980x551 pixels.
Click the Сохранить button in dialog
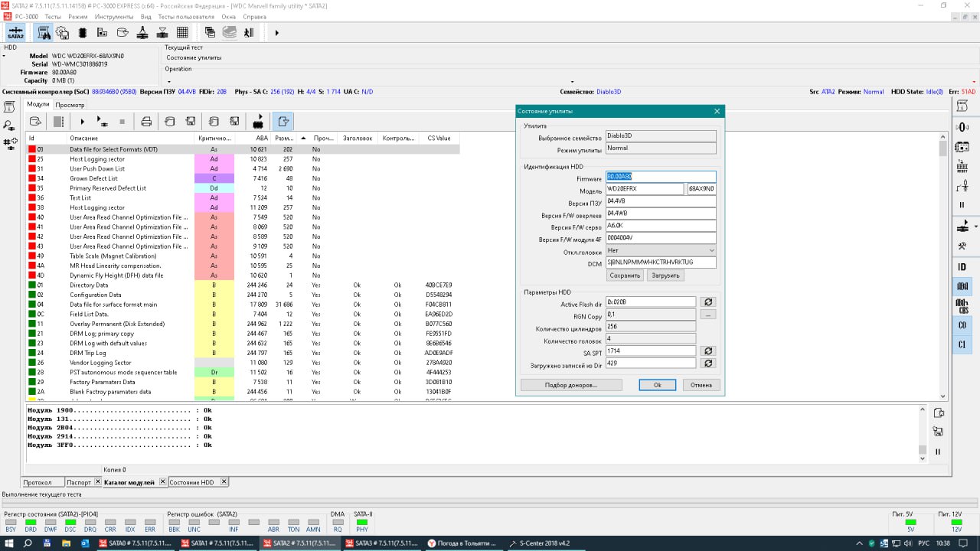point(625,275)
